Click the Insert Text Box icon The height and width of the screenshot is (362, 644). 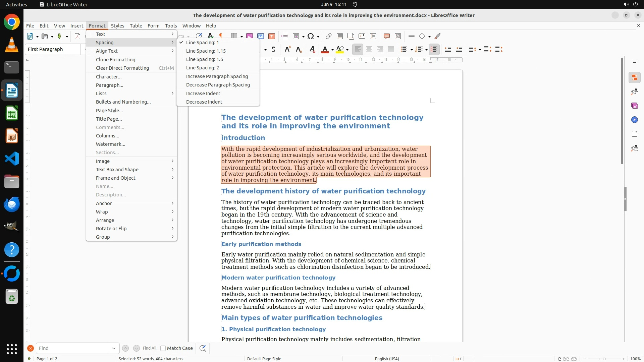pyautogui.click(x=272, y=36)
